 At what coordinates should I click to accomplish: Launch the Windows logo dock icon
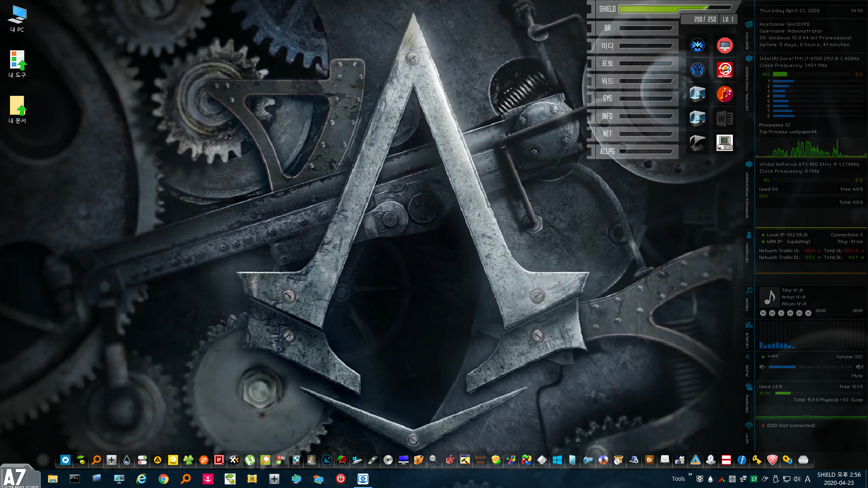click(557, 460)
